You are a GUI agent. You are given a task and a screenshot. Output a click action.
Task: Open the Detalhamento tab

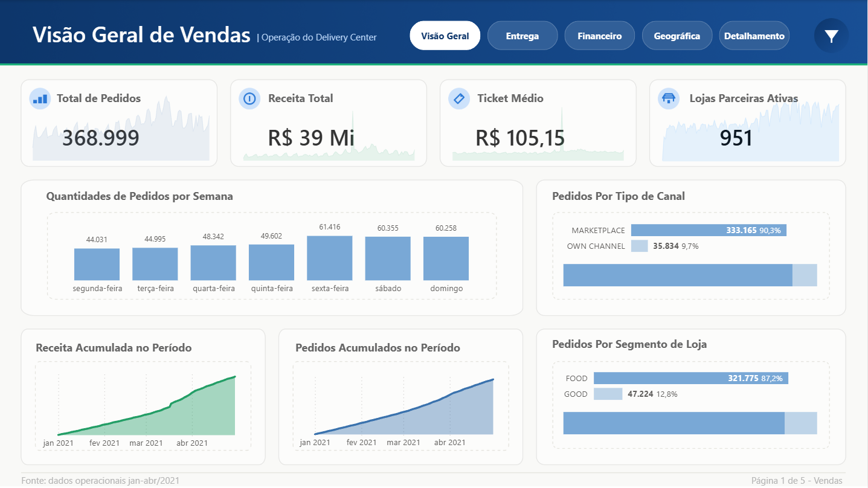(x=754, y=36)
